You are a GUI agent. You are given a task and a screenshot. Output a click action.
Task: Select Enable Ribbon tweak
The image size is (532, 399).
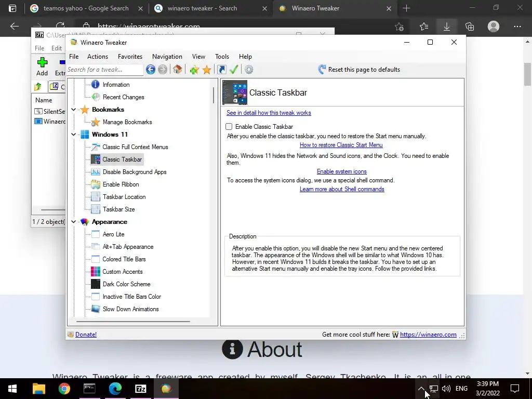pyautogui.click(x=121, y=184)
